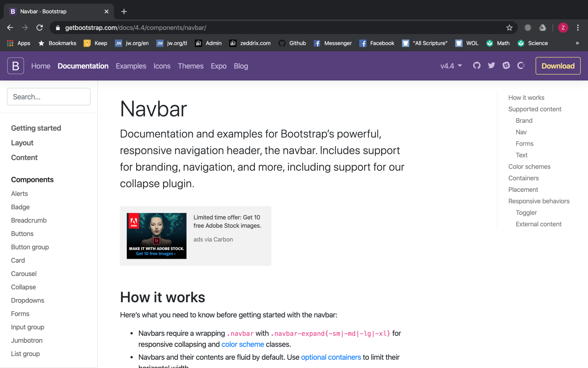The width and height of the screenshot is (588, 368).
Task: Open the optional containers link
Action: [x=331, y=357]
